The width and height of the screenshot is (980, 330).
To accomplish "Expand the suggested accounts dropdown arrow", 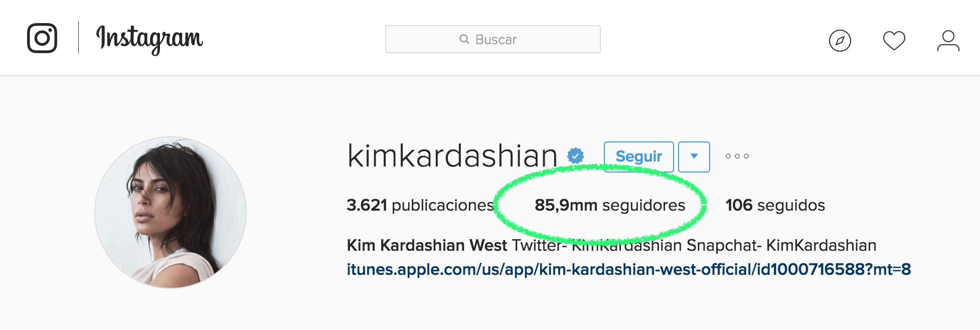I will 694,157.
